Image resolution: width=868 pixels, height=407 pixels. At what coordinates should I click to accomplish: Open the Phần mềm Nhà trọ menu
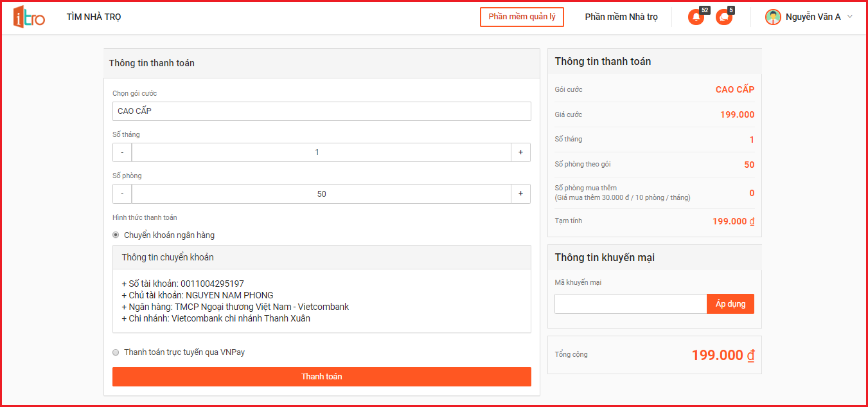click(x=621, y=17)
